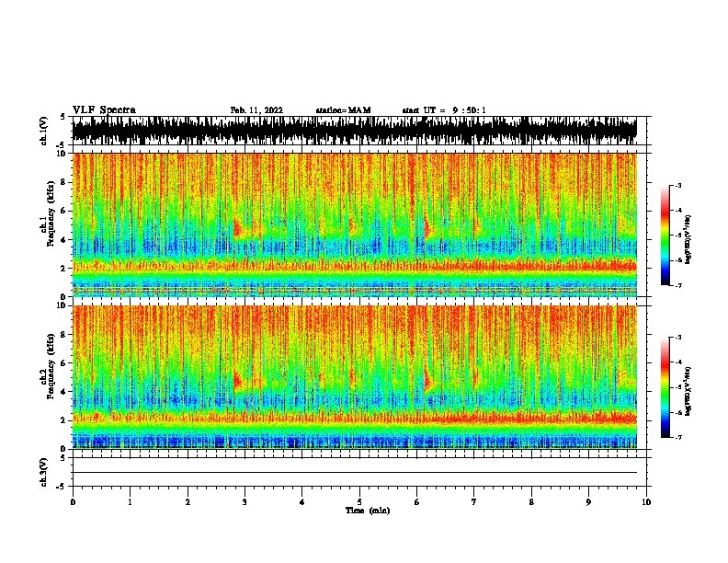Click time axis tick label "0"
Image resolution: width=728 pixels, height=563 pixels.
(73, 502)
